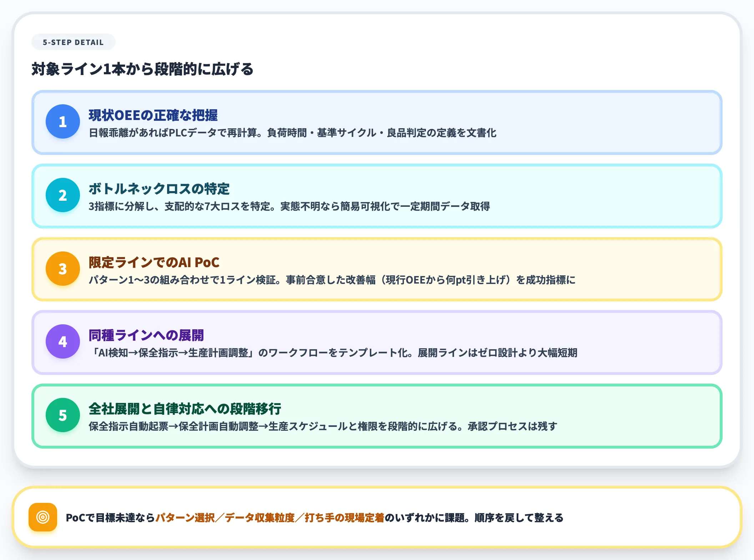Select the title 全社展開と自律対応への段階移行
This screenshot has width=754, height=560.
point(185,409)
